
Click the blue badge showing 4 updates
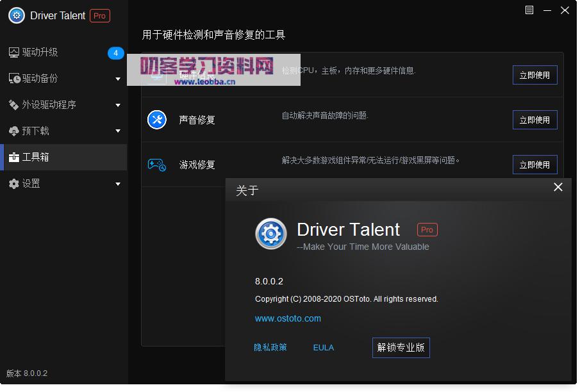tap(115, 54)
